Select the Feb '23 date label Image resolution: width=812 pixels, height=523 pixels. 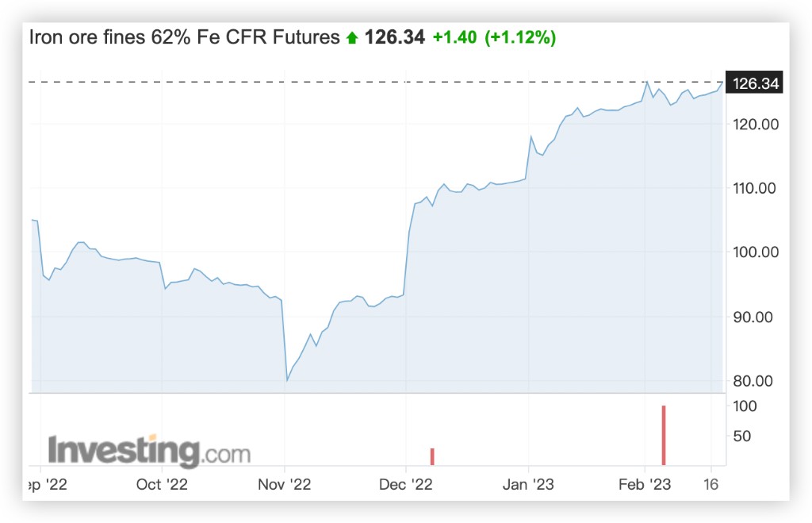[x=645, y=483]
